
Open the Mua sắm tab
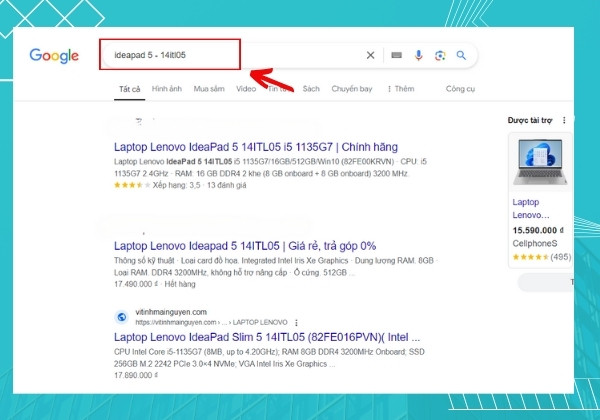(209, 89)
